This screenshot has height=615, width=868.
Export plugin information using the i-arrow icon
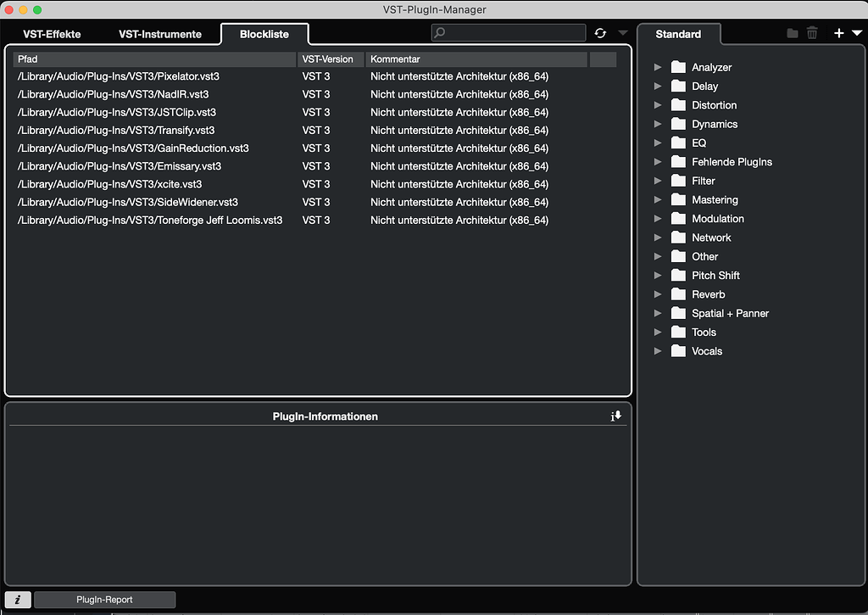pos(616,416)
